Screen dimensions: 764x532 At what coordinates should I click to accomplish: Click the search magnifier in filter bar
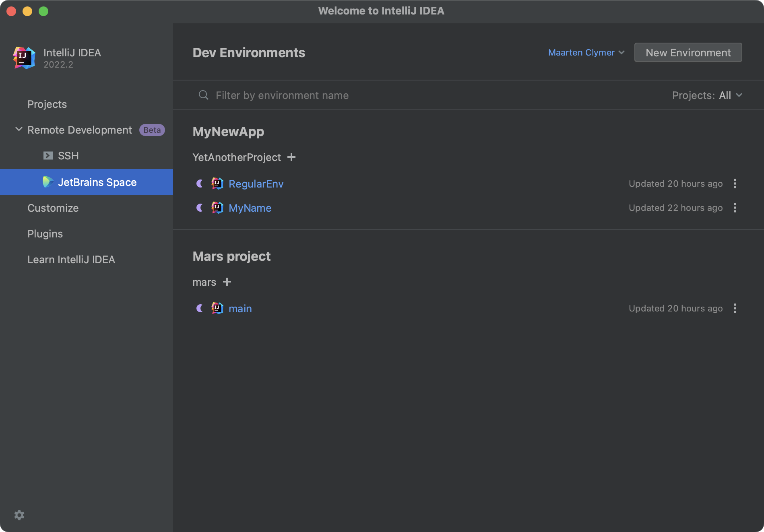203,95
